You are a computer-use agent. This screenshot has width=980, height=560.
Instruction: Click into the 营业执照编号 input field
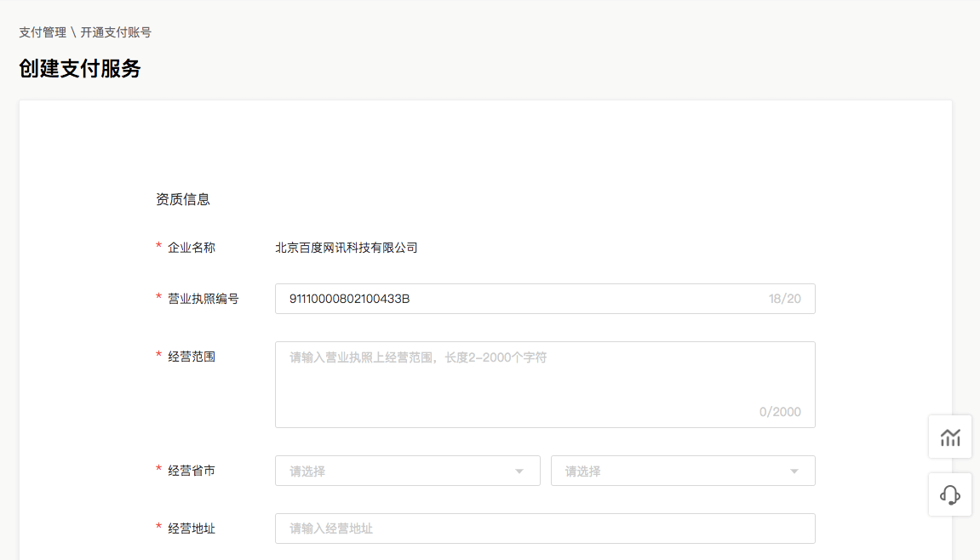click(x=511, y=299)
